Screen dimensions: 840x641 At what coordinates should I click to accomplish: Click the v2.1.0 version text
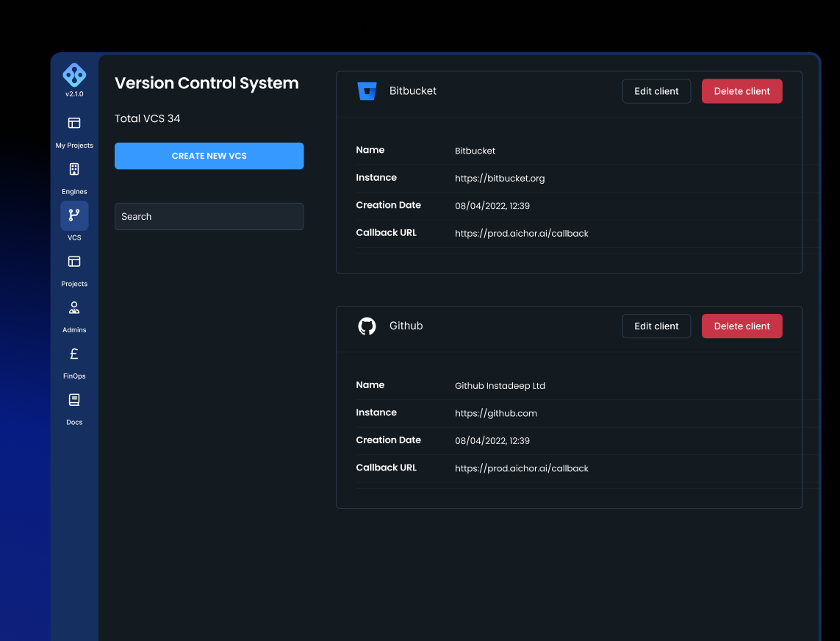click(x=74, y=94)
